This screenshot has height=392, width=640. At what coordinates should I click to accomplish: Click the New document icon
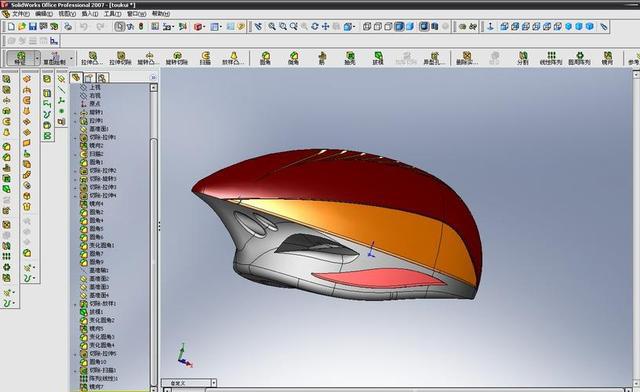[11, 27]
